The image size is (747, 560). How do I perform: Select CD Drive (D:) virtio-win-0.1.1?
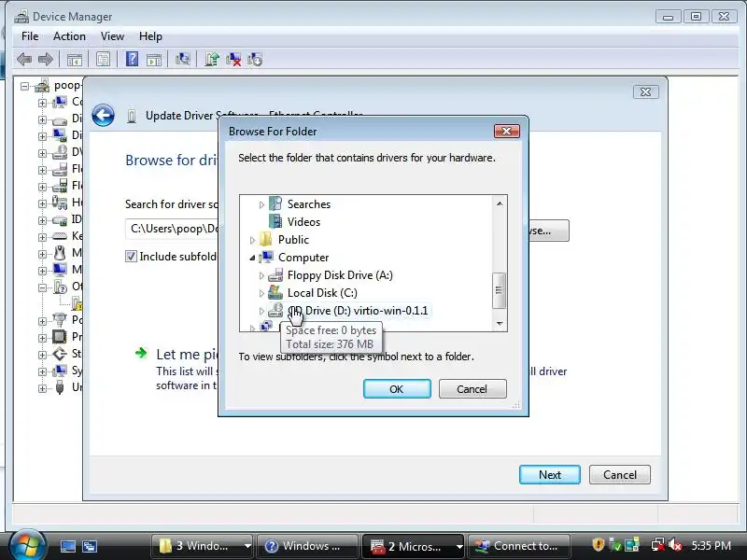[x=358, y=311]
